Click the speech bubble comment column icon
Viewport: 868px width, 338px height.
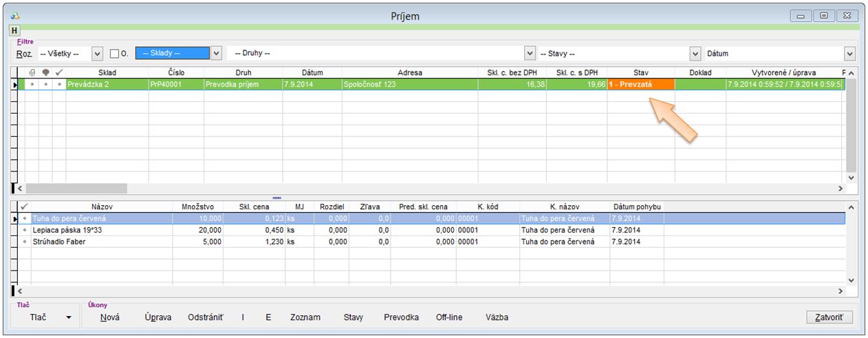(x=45, y=72)
